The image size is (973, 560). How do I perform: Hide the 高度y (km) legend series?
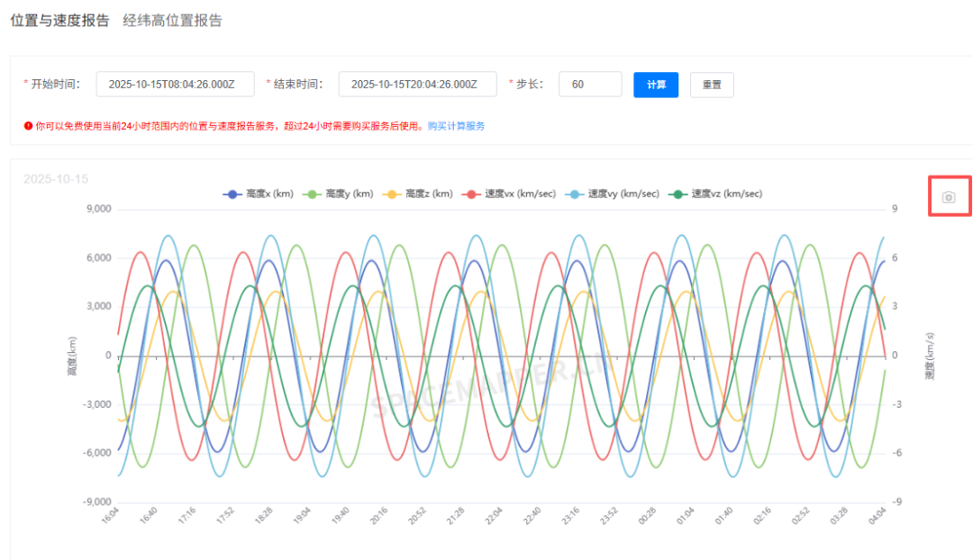click(339, 194)
